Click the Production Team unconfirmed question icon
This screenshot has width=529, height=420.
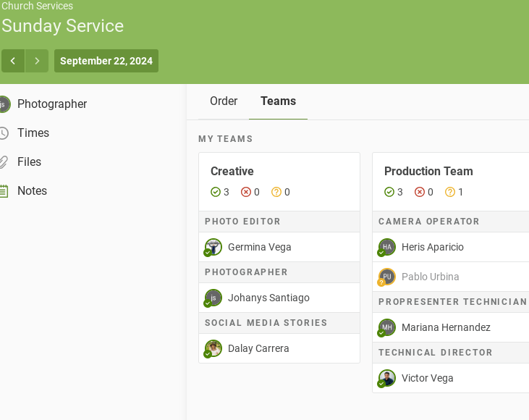tap(450, 192)
